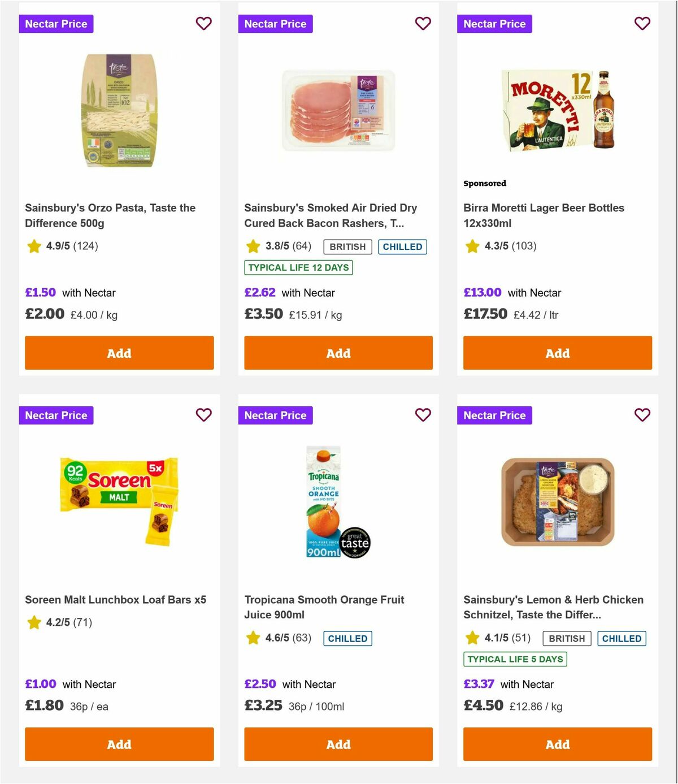
Task: Click the BRITISH tag on the chicken schnitzel
Action: coord(567,638)
